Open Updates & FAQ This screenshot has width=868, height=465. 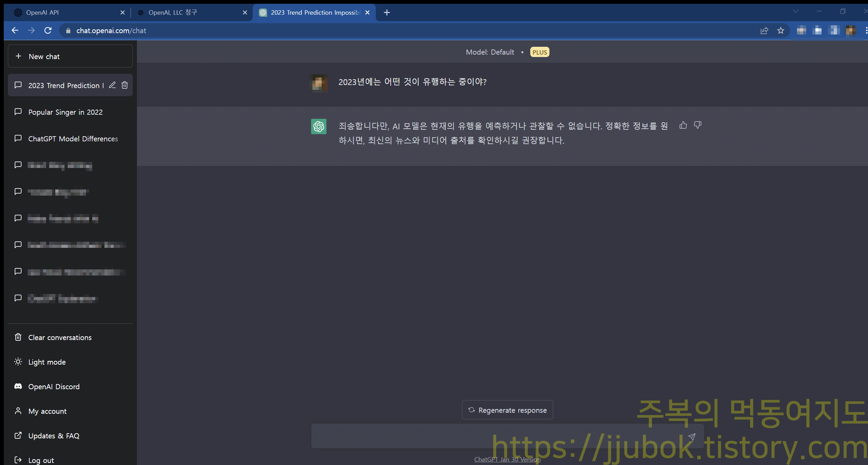(x=70, y=436)
